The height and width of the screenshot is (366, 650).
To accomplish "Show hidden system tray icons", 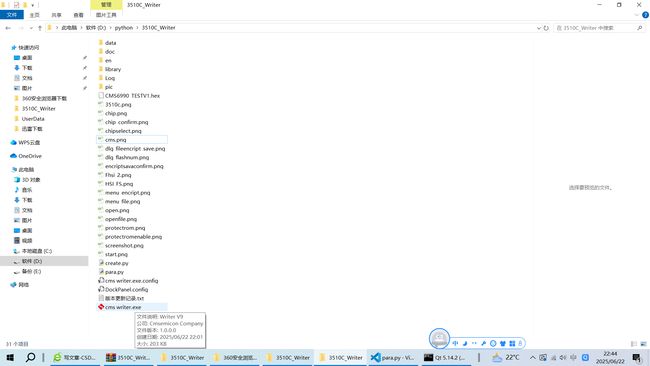I will (533, 357).
